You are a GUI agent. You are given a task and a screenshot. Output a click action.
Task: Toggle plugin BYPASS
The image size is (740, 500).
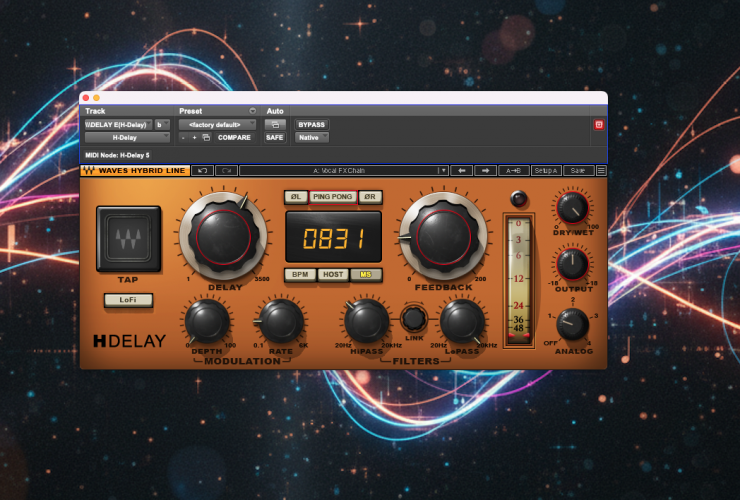(311, 125)
